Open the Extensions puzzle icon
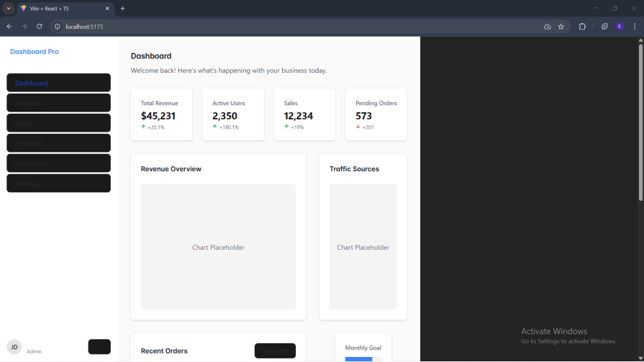The width and height of the screenshot is (644, 362). coord(582,27)
